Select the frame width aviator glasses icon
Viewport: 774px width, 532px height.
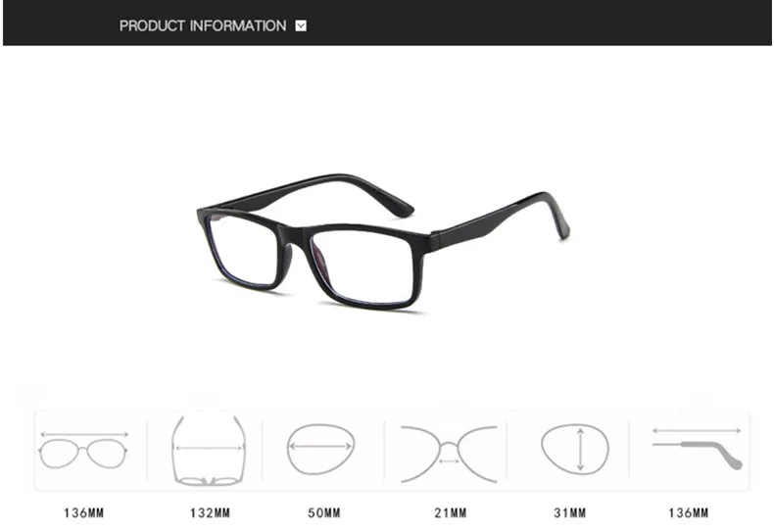83,450
